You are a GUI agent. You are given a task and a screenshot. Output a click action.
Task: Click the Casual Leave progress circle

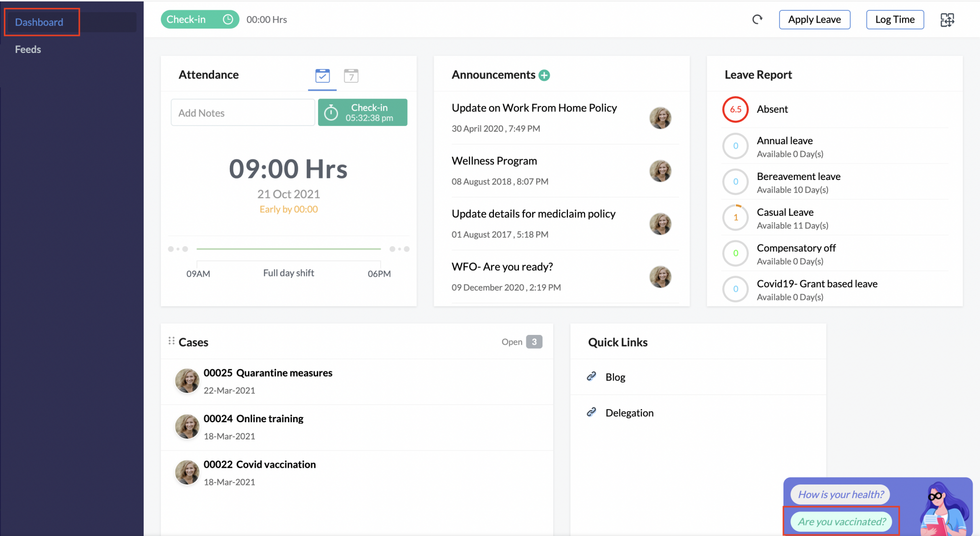[x=735, y=217]
